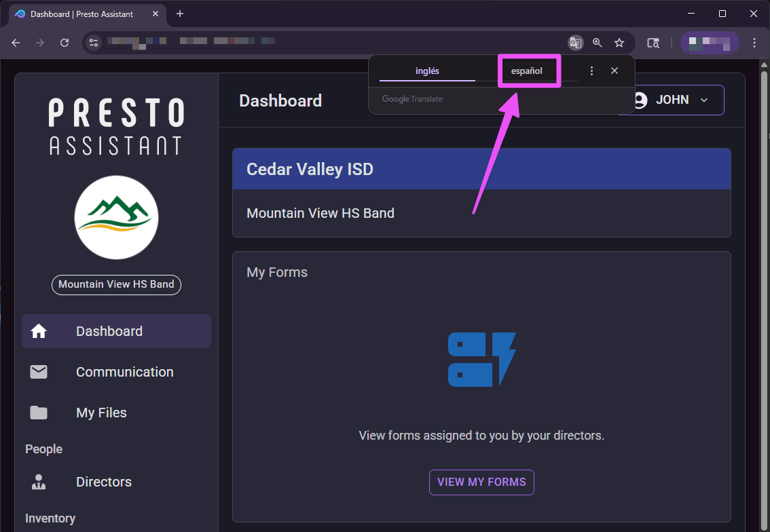Select the inglés tab in translate popup
770x532 pixels.
click(427, 71)
